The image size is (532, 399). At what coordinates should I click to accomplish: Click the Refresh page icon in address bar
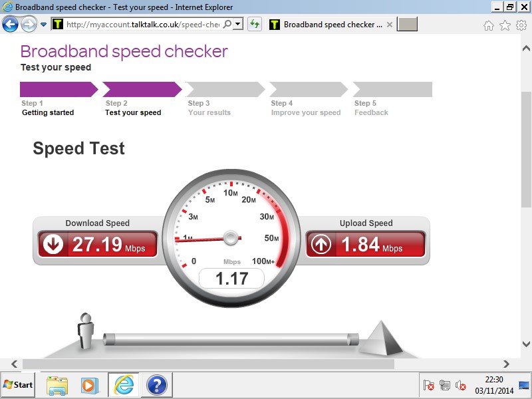point(254,25)
